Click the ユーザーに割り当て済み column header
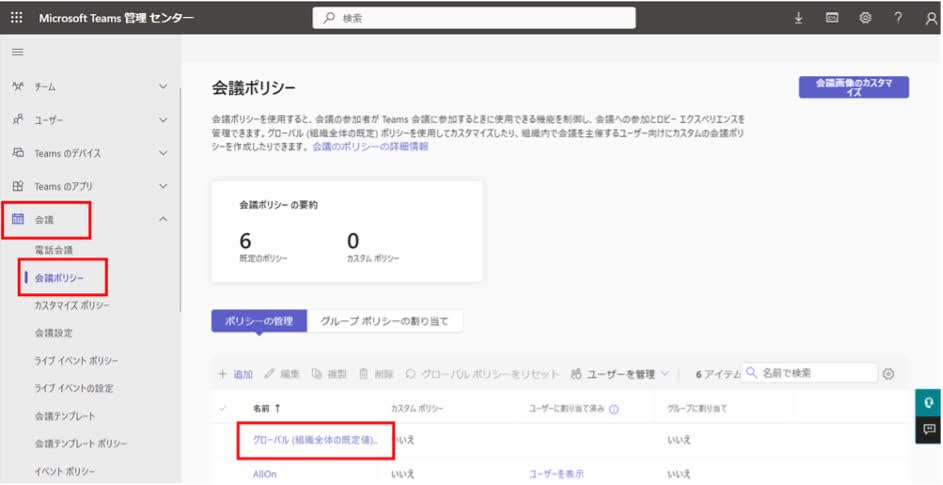 tap(567, 409)
